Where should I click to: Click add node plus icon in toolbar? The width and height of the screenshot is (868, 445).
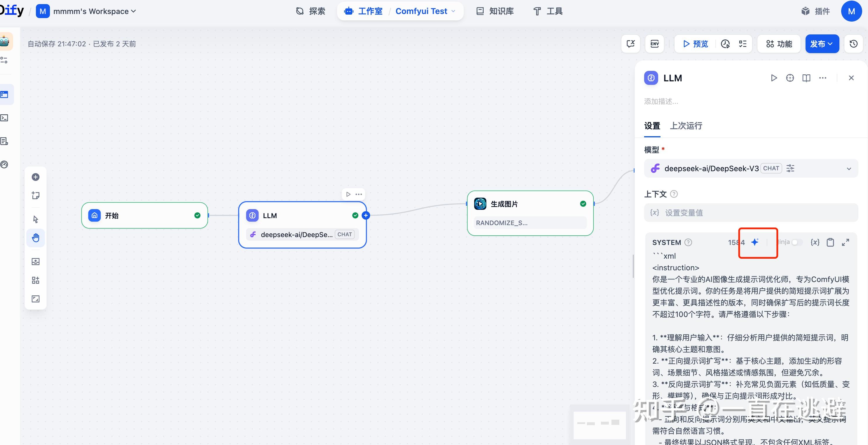[x=35, y=177]
